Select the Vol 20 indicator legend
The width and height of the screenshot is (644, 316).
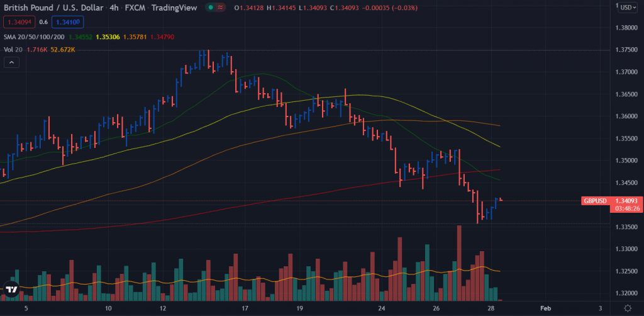point(14,50)
